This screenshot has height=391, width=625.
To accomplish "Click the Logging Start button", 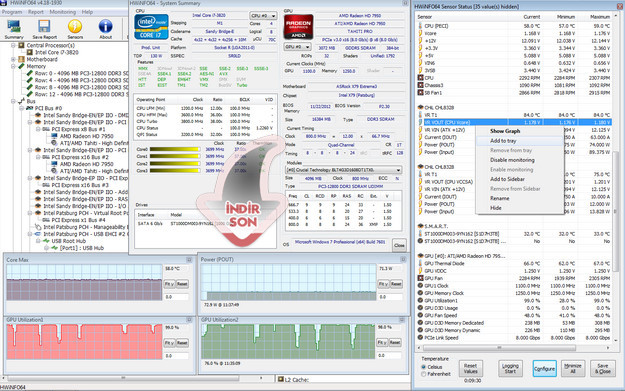I will pyautogui.click(x=510, y=368).
